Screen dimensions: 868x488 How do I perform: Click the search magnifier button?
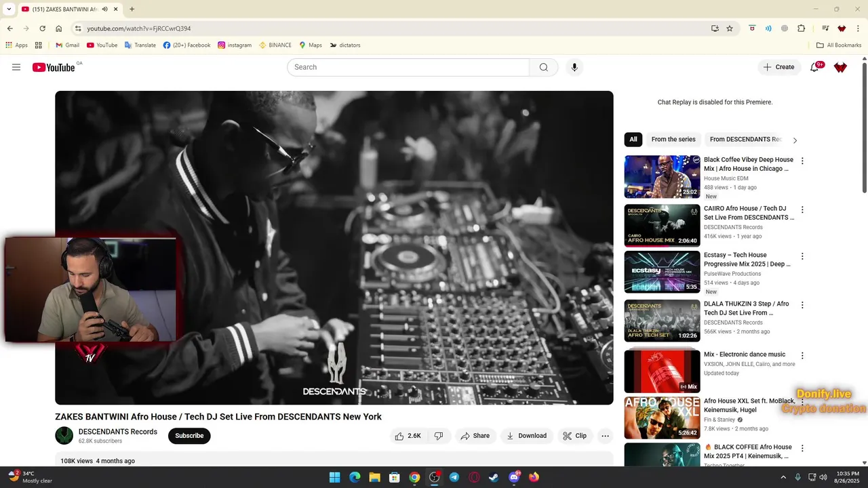pyautogui.click(x=543, y=67)
